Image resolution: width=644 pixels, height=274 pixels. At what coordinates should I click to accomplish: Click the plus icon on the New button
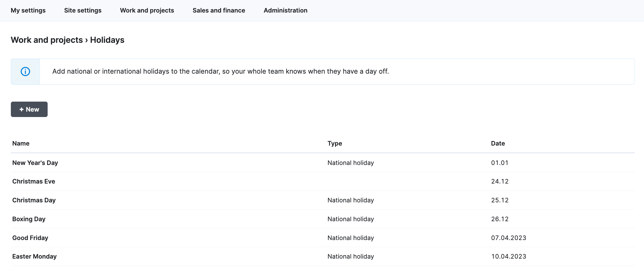point(22,109)
